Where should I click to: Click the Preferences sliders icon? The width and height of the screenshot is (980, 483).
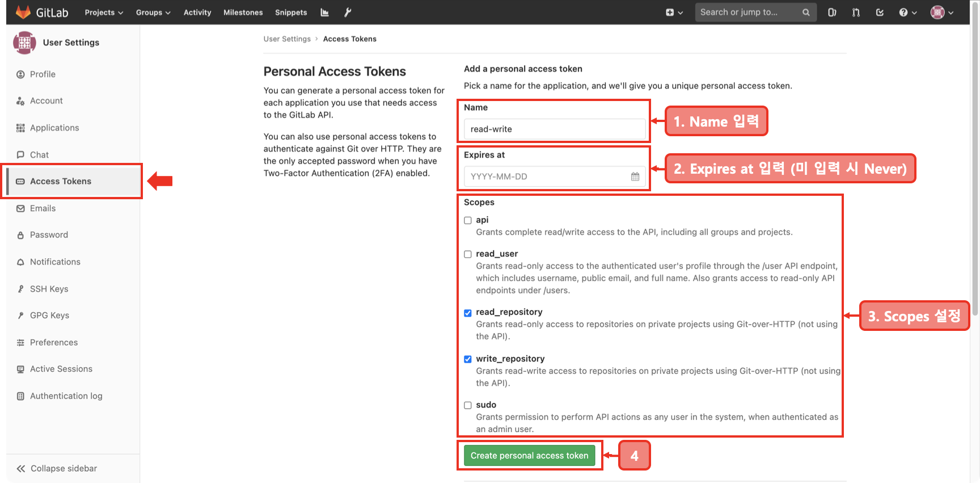pyautogui.click(x=20, y=342)
